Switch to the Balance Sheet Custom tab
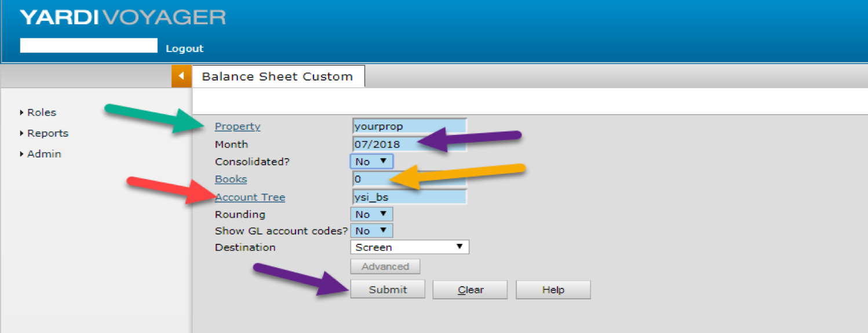This screenshot has width=868, height=333. [x=277, y=76]
